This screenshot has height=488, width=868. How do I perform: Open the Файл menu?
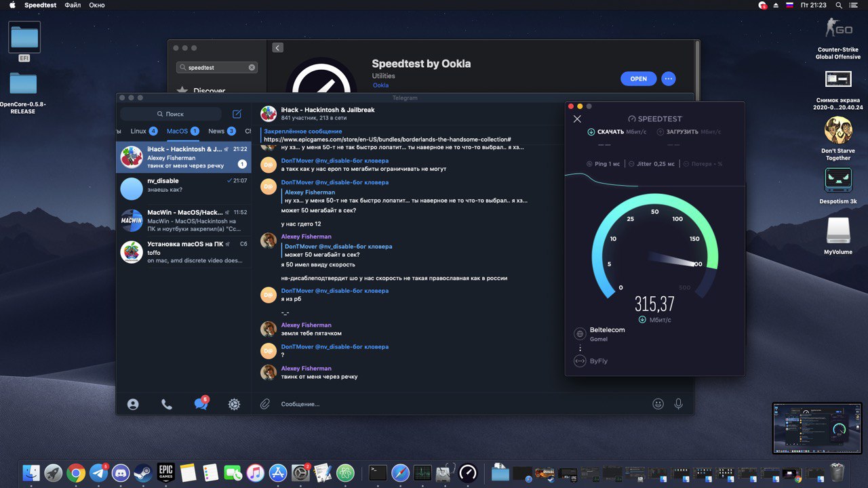pyautogui.click(x=73, y=5)
